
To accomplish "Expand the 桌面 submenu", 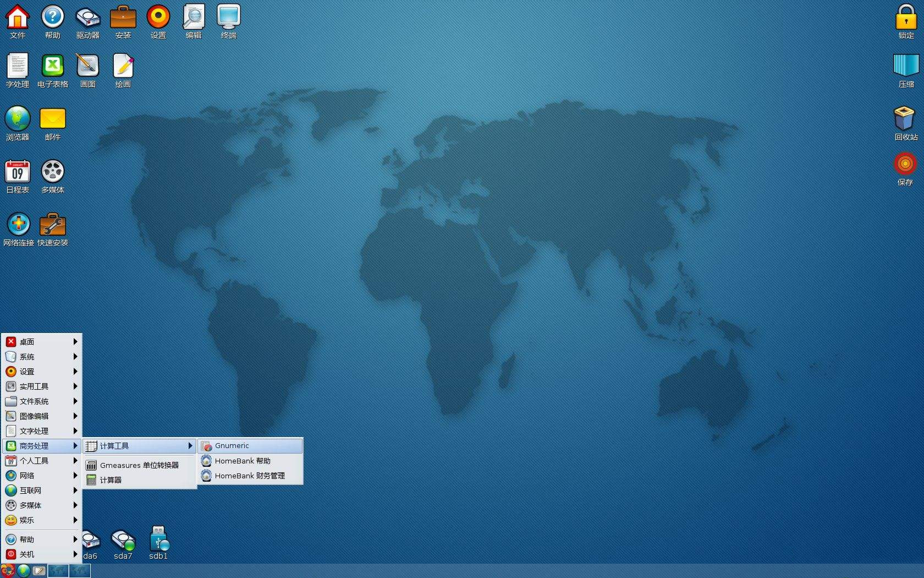I will 42,342.
